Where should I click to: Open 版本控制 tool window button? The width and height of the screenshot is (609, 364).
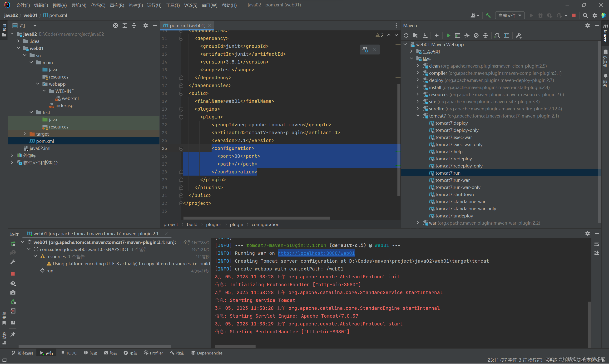[22, 353]
